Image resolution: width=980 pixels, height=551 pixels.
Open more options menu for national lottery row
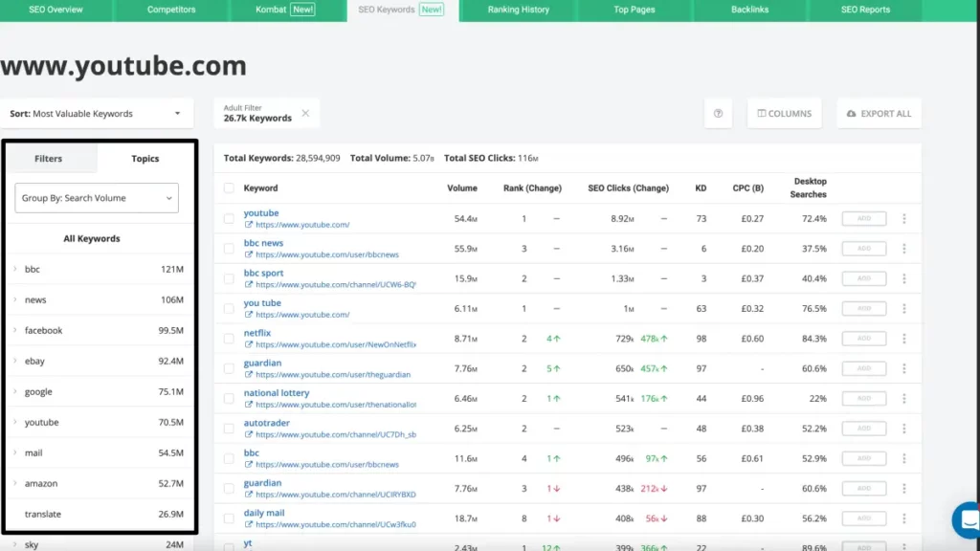tap(903, 399)
